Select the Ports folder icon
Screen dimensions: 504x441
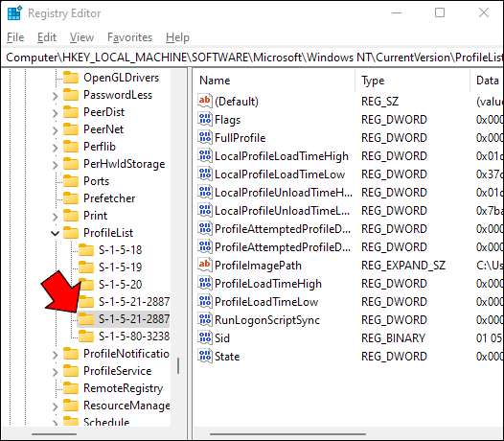click(x=71, y=181)
